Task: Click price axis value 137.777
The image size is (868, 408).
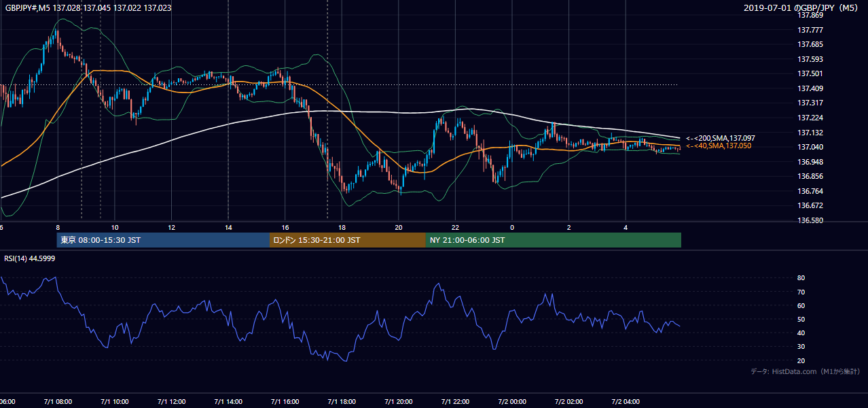Action: [810, 30]
